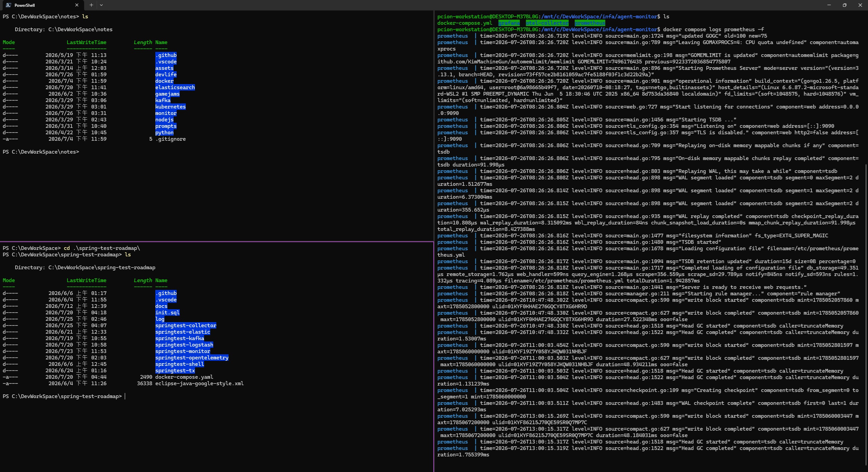Click the init.sql folder name
This screenshot has width=868, height=472.
point(167,313)
